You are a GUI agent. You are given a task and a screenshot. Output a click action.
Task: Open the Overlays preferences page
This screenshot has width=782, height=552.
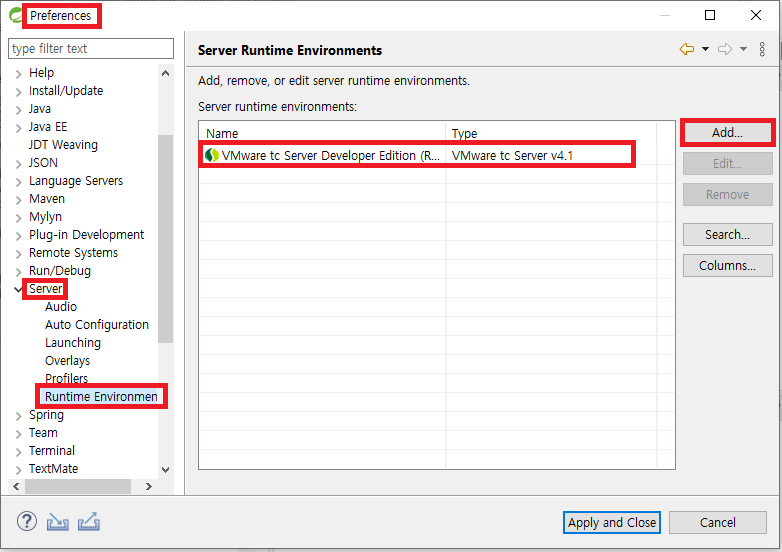pyautogui.click(x=67, y=361)
